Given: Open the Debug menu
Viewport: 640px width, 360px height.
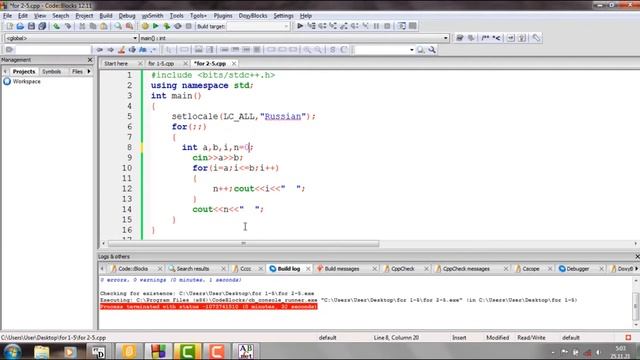Looking at the screenshot, I should pos(127,16).
